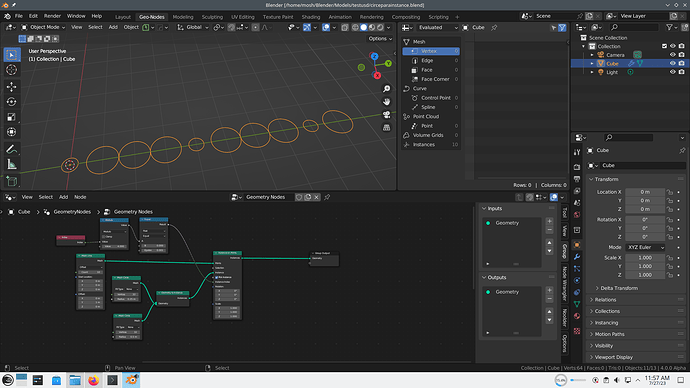Activate the Move tool
The width and height of the screenshot is (690, 388).
(11, 87)
